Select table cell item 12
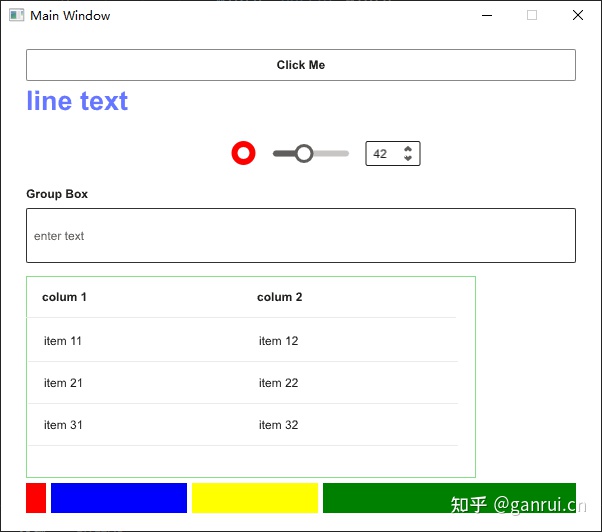602x532 pixels. (278, 341)
